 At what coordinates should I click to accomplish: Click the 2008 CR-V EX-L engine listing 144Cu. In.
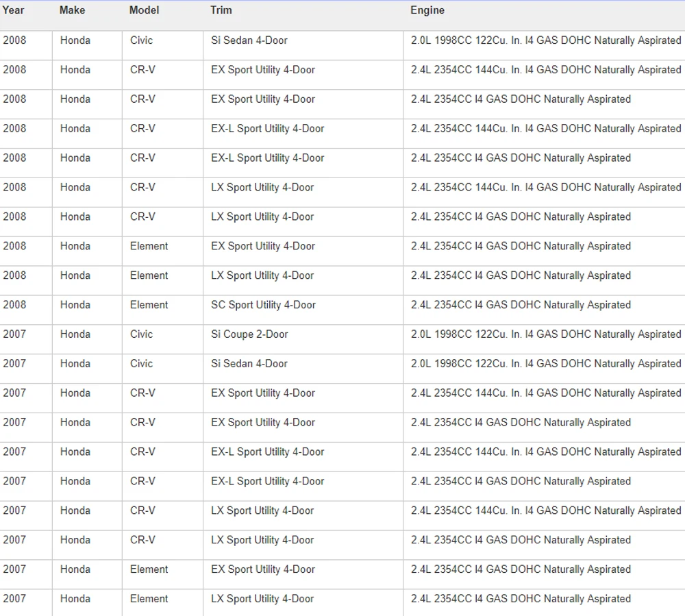[546, 128]
